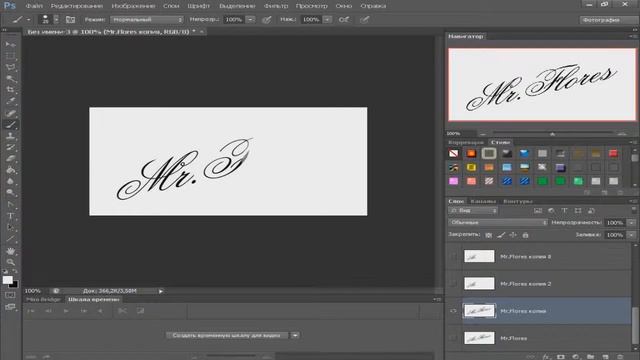This screenshot has width=640, height=360.
Task: Select the Path Selection tool
Action: coord(11,227)
